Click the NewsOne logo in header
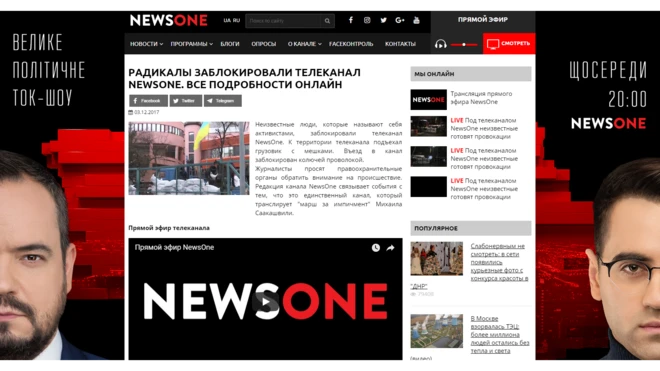The width and height of the screenshot is (660, 371). [168, 20]
